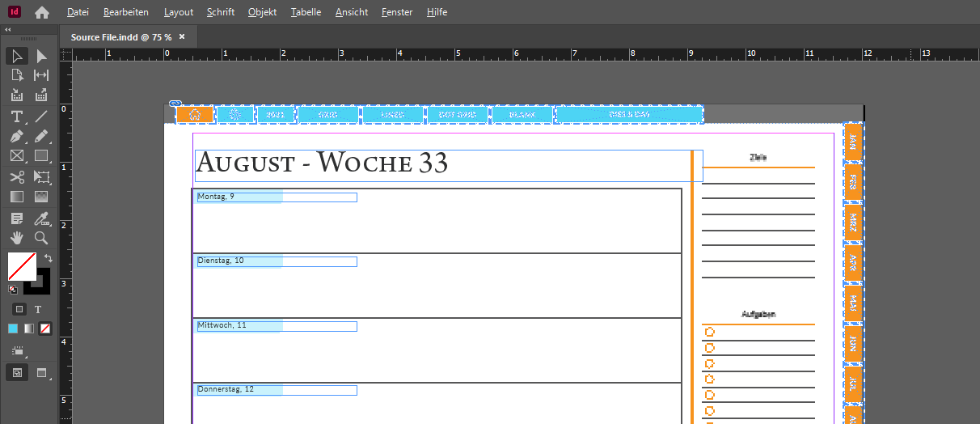Select the Page tool
Image resolution: width=980 pixels, height=424 pixels.
[16, 75]
